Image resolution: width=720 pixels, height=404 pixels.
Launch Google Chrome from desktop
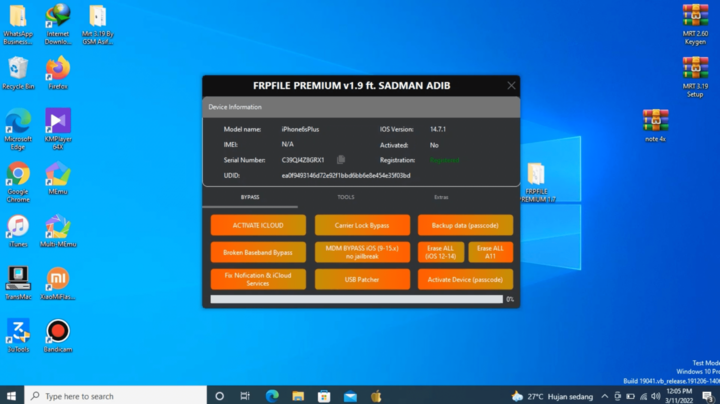coord(18,182)
